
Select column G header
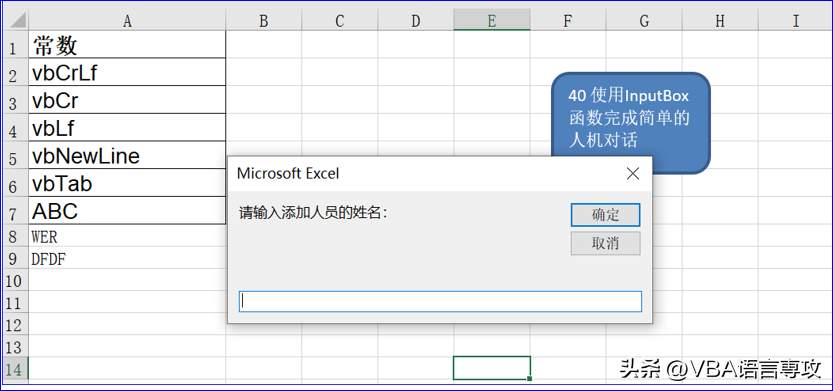click(644, 21)
